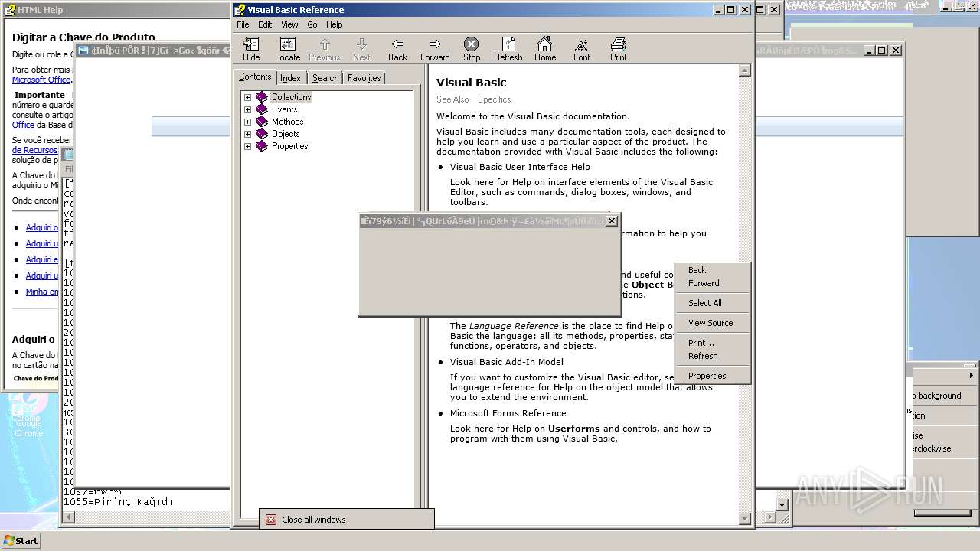Screen dimensions: 980x551
Task: Expand the Objects tree node
Action: [x=247, y=134]
